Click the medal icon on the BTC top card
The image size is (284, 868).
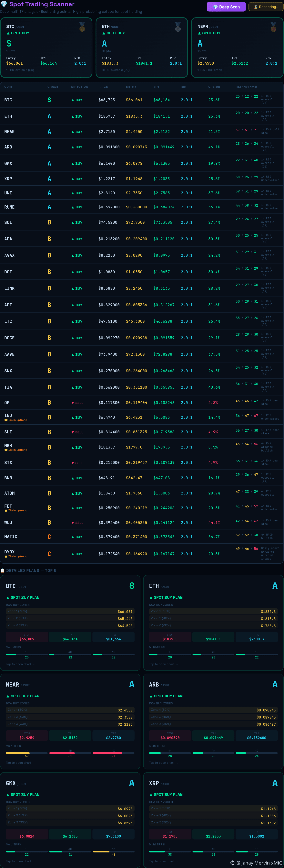[82, 27]
